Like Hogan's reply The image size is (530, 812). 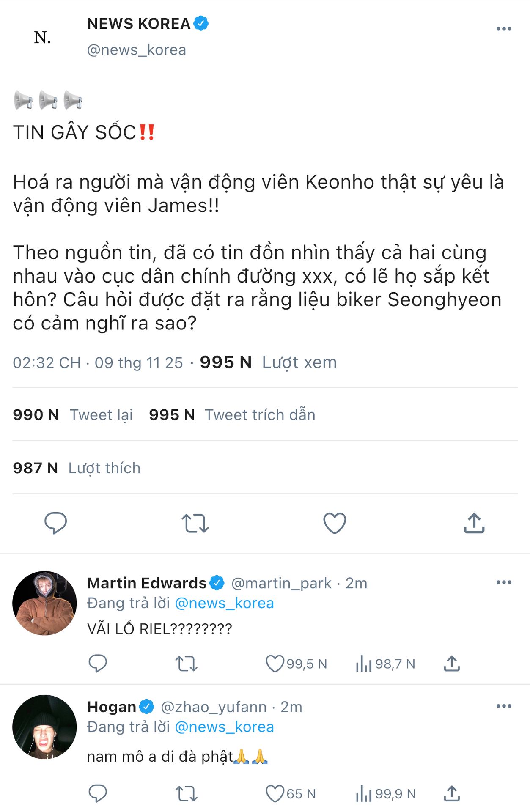click(x=275, y=793)
